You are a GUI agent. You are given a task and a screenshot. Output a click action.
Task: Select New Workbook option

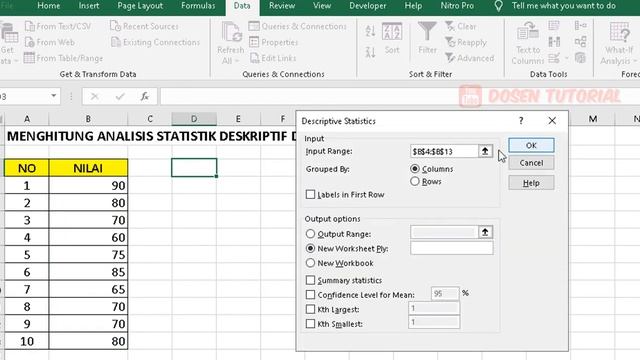click(310, 263)
